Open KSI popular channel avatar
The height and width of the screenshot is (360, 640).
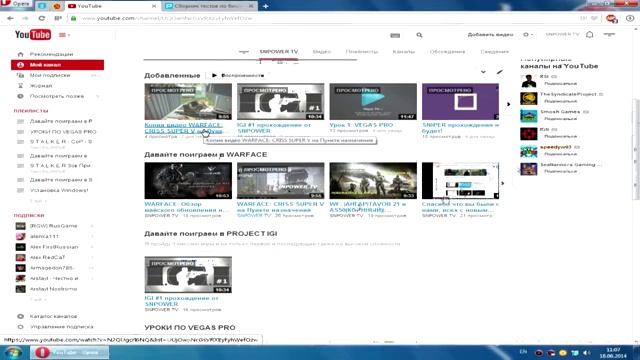pyautogui.click(x=529, y=81)
